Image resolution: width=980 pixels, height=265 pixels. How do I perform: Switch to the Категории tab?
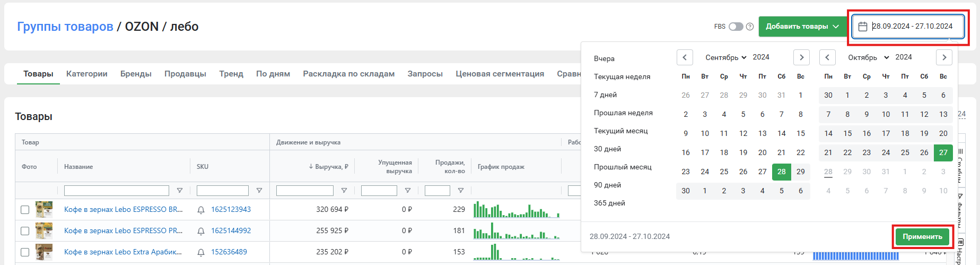click(x=87, y=74)
